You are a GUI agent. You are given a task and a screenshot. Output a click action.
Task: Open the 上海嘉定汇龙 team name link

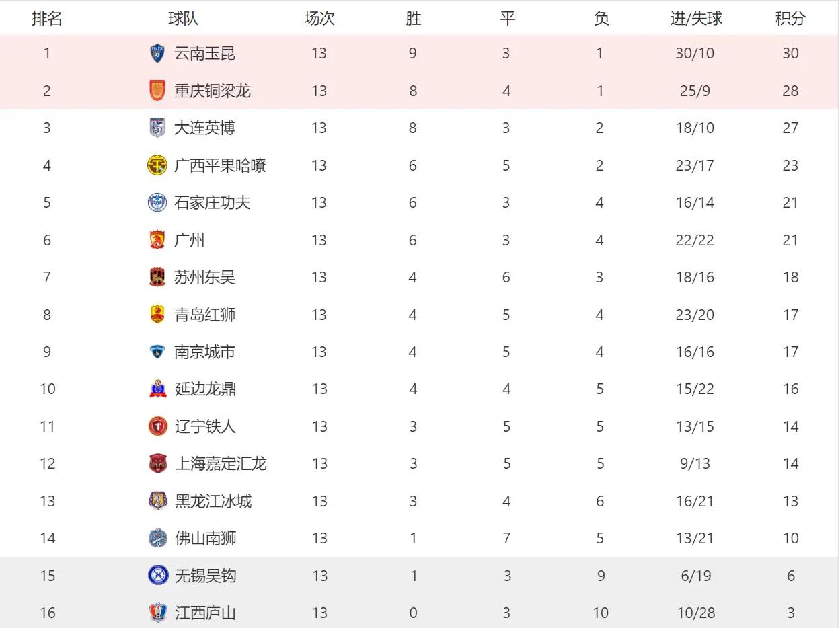221,463
